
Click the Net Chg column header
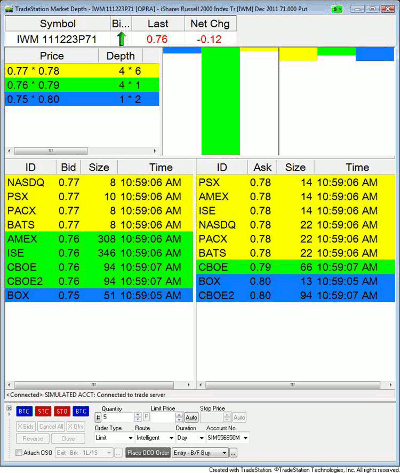[x=210, y=24]
